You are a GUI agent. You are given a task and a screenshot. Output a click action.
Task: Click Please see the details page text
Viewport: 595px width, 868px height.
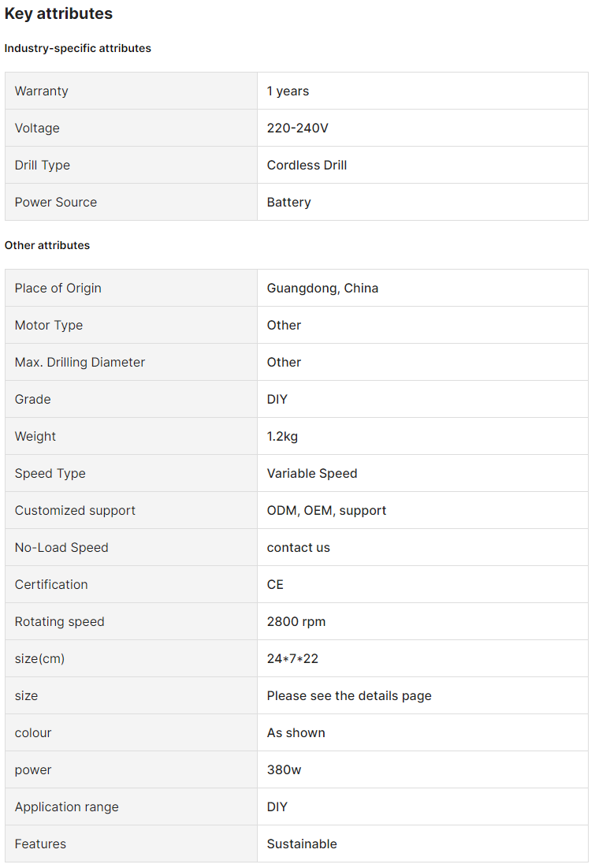[349, 696]
